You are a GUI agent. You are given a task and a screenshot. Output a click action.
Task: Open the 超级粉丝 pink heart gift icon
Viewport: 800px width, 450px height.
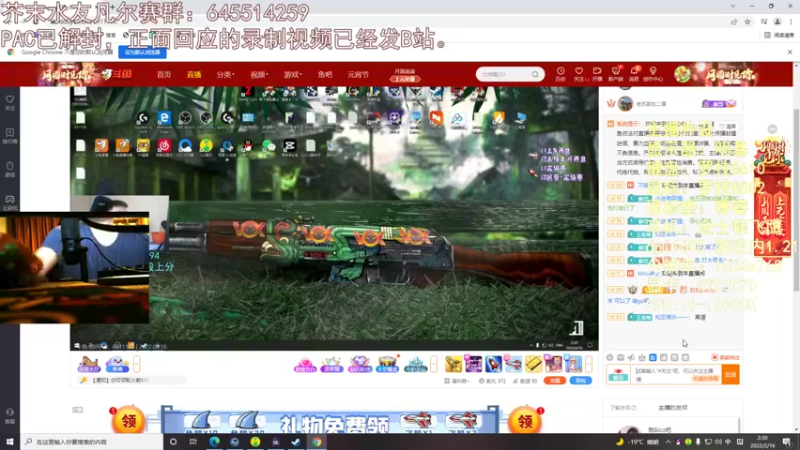(305, 364)
